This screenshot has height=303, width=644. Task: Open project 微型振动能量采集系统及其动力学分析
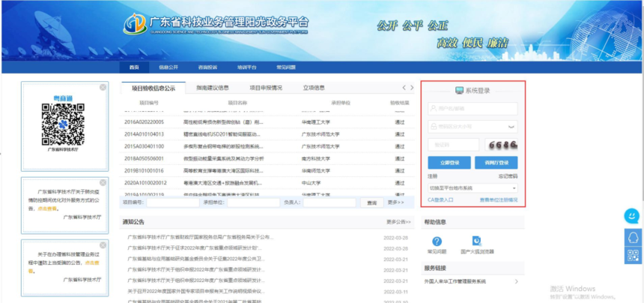(223, 158)
